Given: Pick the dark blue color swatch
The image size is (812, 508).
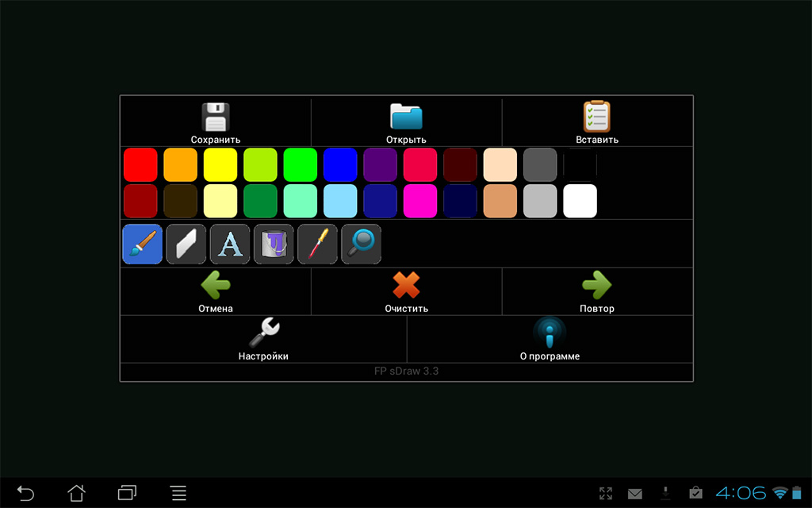Looking at the screenshot, I should point(380,201).
